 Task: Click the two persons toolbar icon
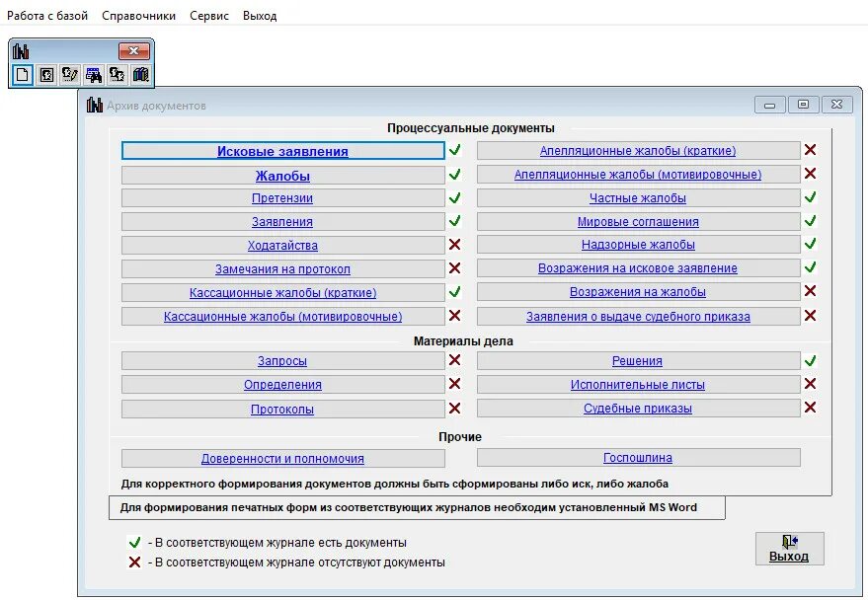pos(117,75)
